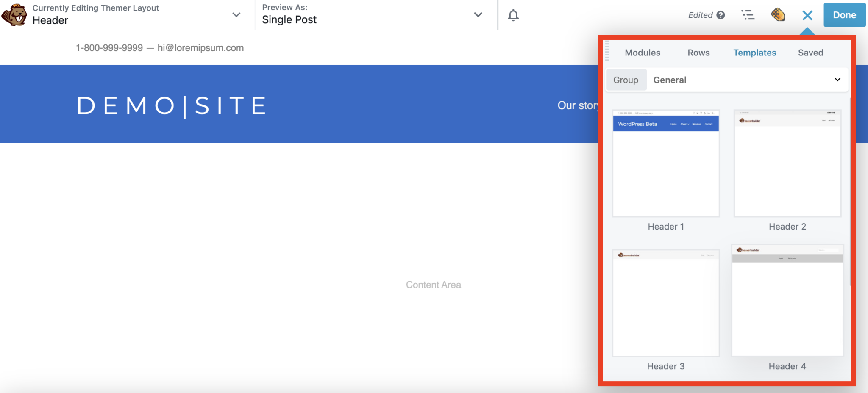Open the Saved tab
The image size is (868, 393).
click(810, 53)
